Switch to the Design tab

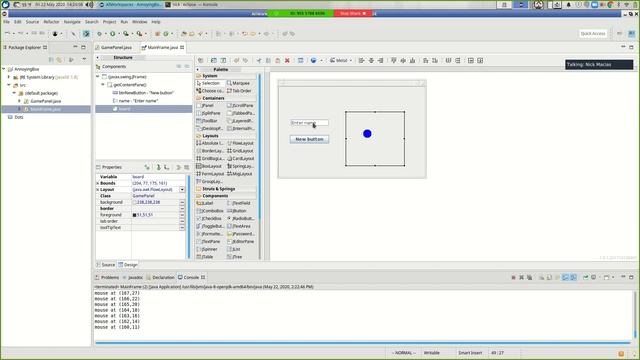pos(128,265)
